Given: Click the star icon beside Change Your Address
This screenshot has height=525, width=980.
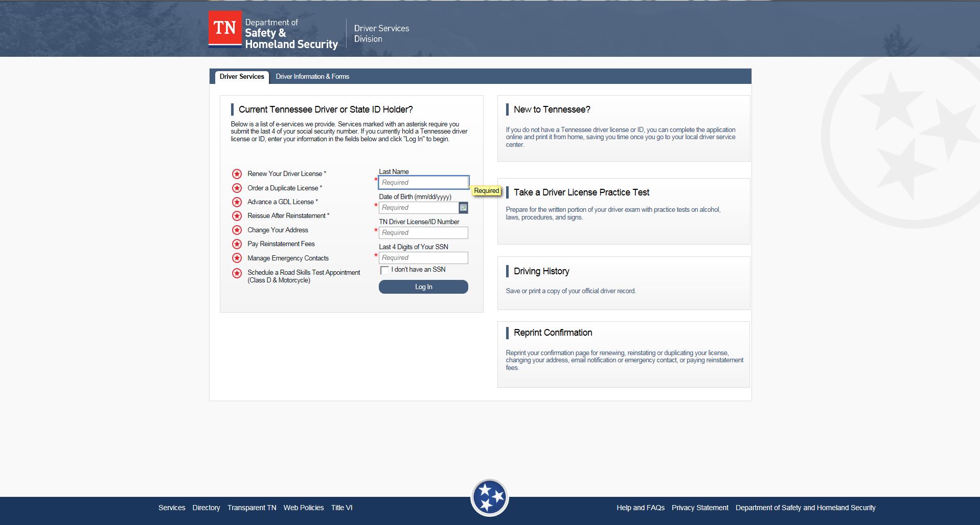Looking at the screenshot, I should (x=237, y=230).
